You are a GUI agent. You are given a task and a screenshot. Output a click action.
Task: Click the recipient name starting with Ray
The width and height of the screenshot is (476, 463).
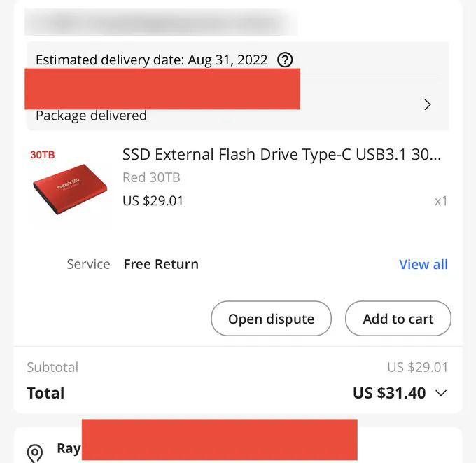pyautogui.click(x=69, y=448)
